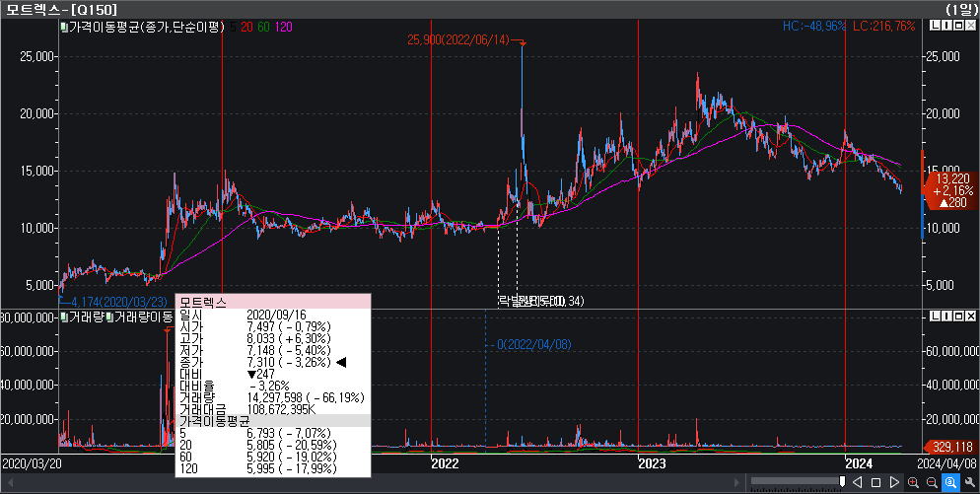Click the 2024 year label on the time axis
Image resolution: width=980 pixels, height=494 pixels.
tap(859, 463)
